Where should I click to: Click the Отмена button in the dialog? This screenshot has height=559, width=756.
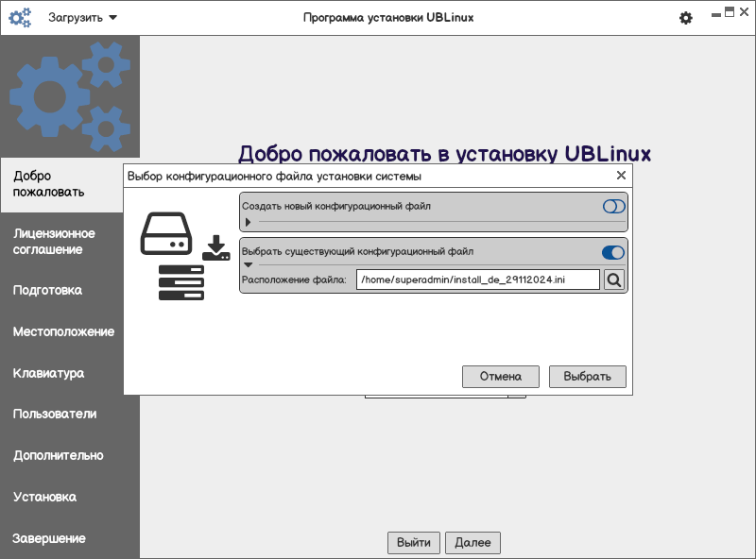(501, 377)
